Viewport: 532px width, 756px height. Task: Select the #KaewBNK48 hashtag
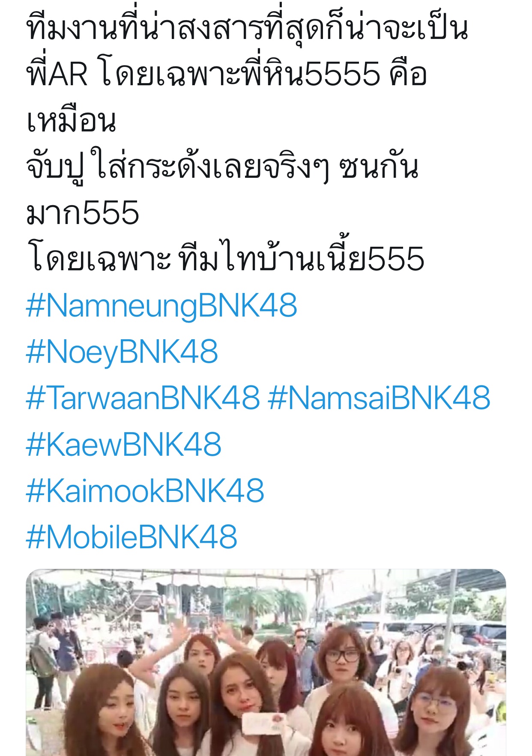tap(123, 444)
